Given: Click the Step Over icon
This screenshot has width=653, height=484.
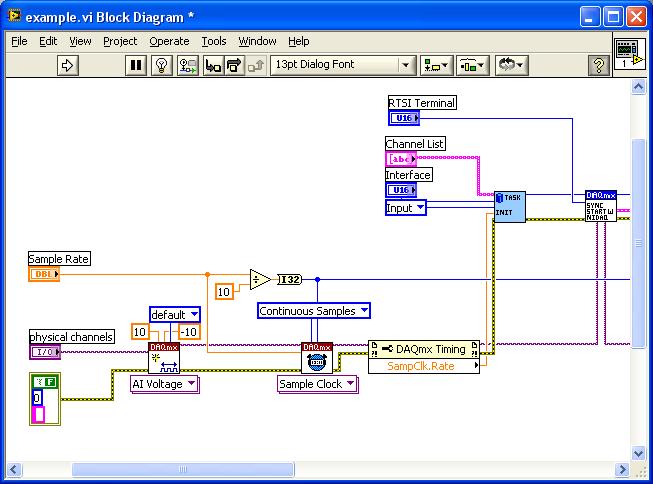Looking at the screenshot, I should click(234, 65).
